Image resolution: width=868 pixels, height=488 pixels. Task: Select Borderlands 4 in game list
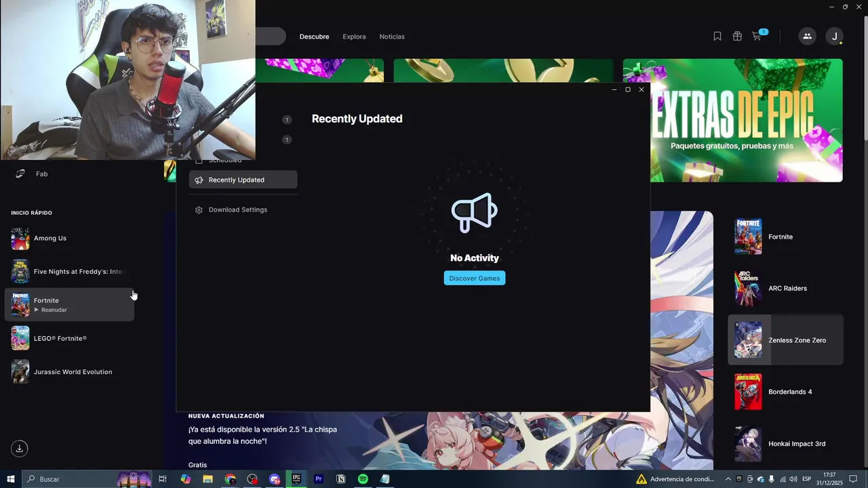pyautogui.click(x=785, y=392)
